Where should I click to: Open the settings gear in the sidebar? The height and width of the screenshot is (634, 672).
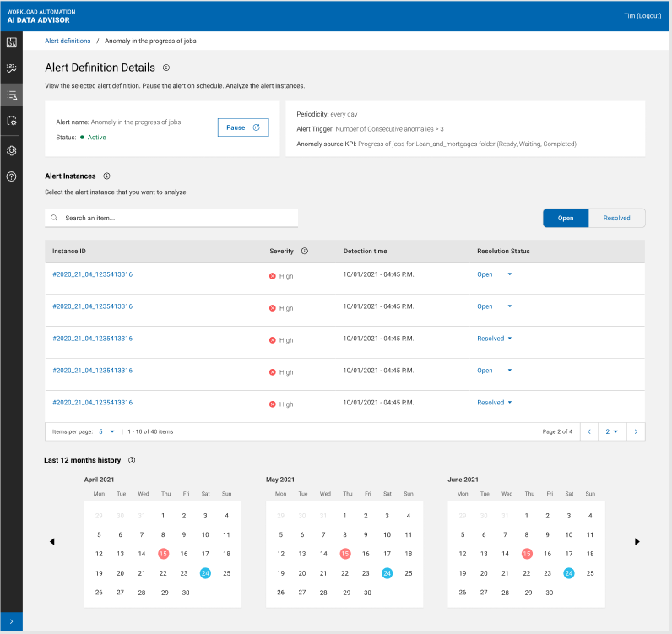(12, 150)
